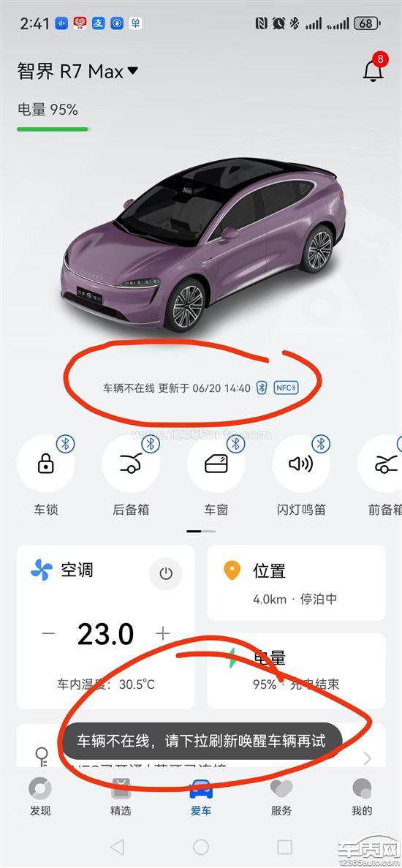Open the rear trunk (后备箱) icon
402x868 pixels.
[x=131, y=464]
